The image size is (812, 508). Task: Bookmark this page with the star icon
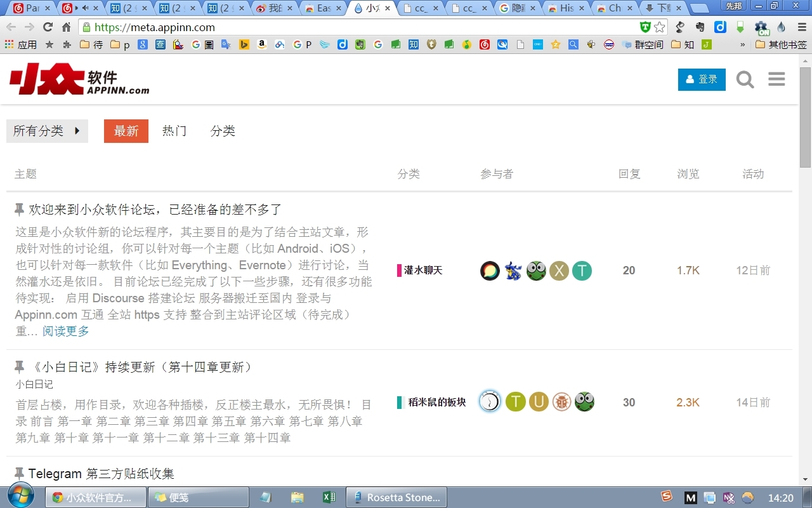click(660, 27)
